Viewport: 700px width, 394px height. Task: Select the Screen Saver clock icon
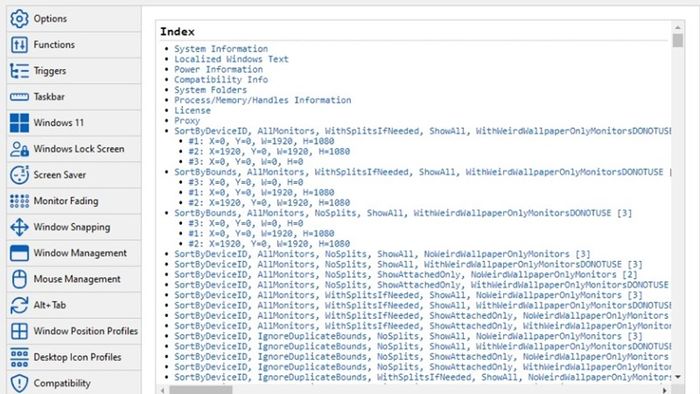(x=19, y=175)
